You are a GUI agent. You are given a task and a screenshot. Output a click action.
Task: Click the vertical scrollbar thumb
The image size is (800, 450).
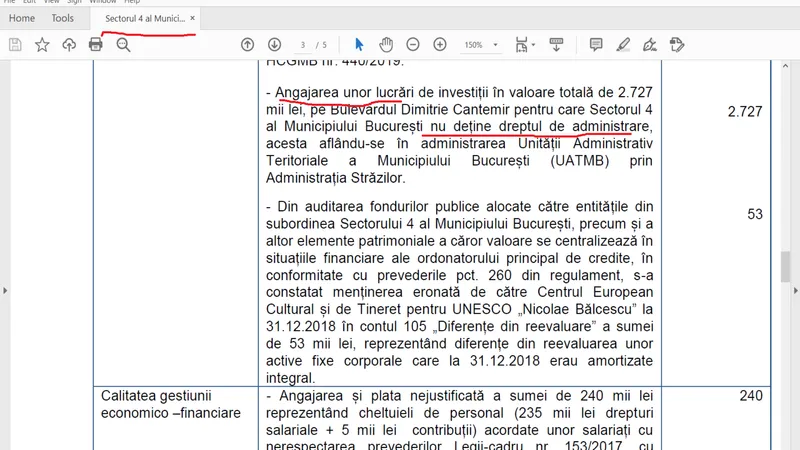pos(785,267)
